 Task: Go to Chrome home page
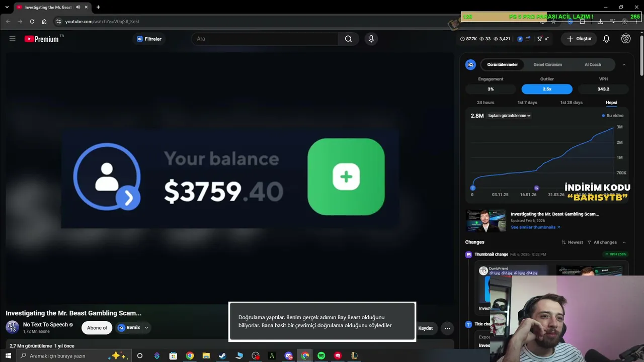44,22
